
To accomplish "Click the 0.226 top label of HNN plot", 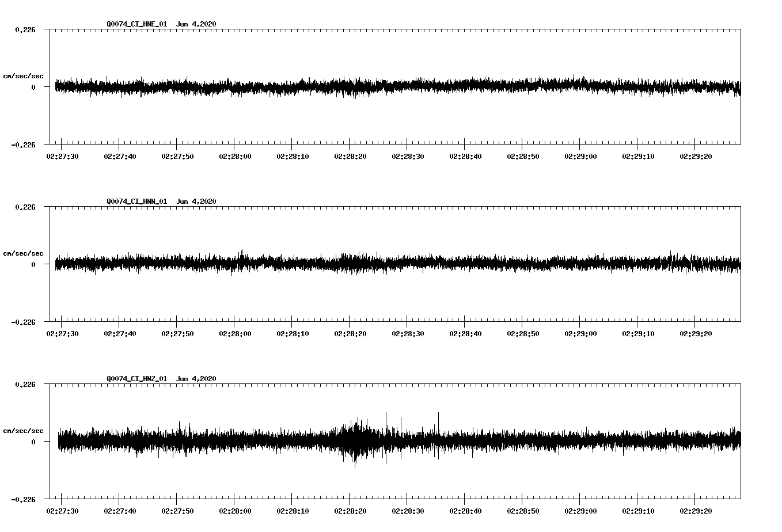I will click(x=25, y=207).
